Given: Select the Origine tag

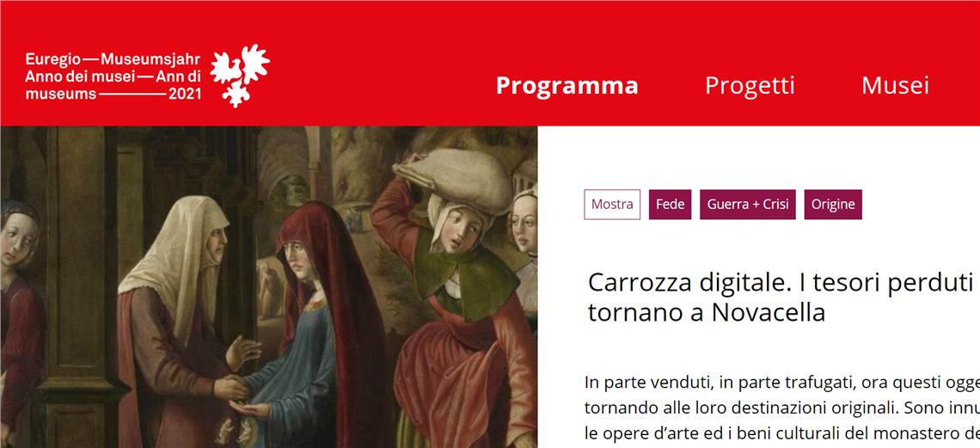Looking at the screenshot, I should (833, 205).
